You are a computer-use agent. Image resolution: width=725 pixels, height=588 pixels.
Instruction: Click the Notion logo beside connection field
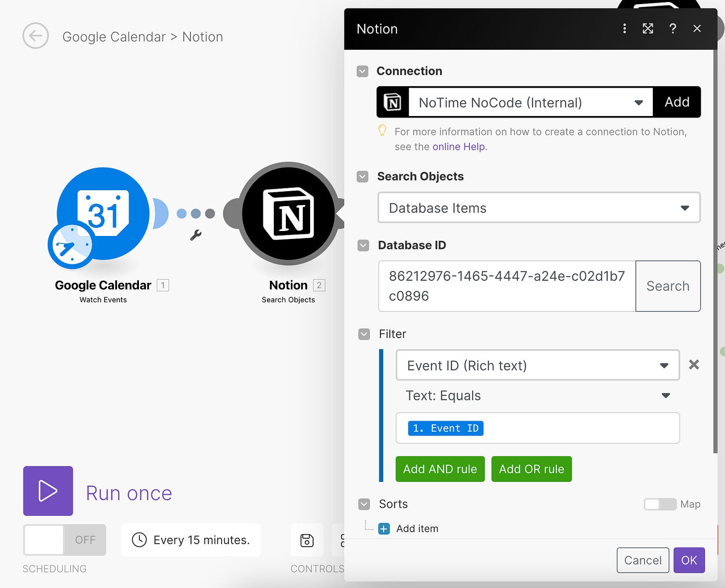(393, 103)
